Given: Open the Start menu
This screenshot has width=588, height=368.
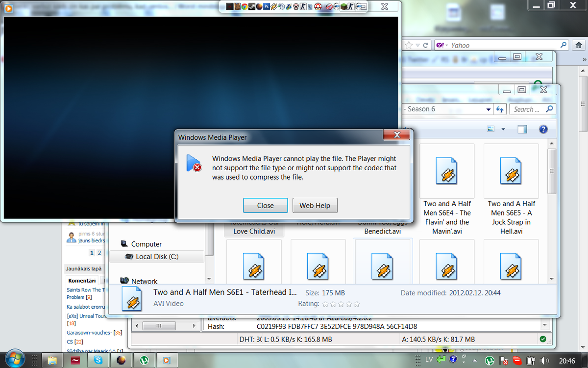Looking at the screenshot, I should 14,359.
